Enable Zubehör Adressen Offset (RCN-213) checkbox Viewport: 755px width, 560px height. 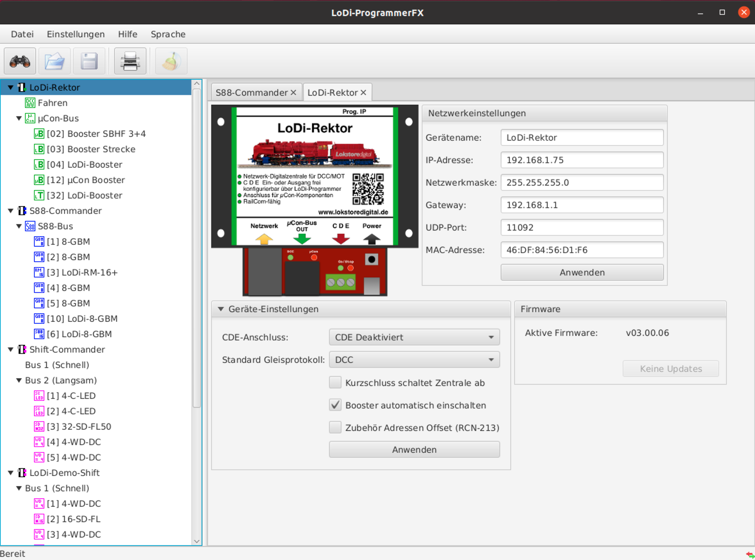tap(335, 428)
